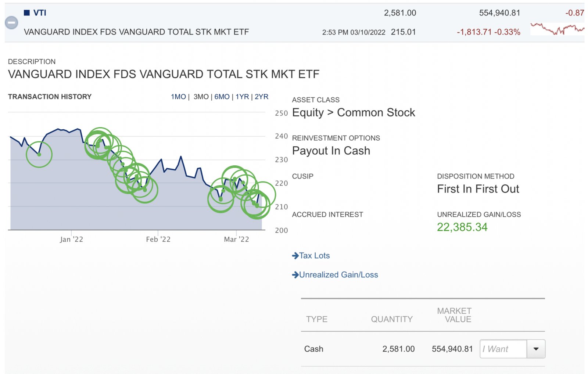Open the Unrealized Gain/Loss link

click(x=338, y=275)
